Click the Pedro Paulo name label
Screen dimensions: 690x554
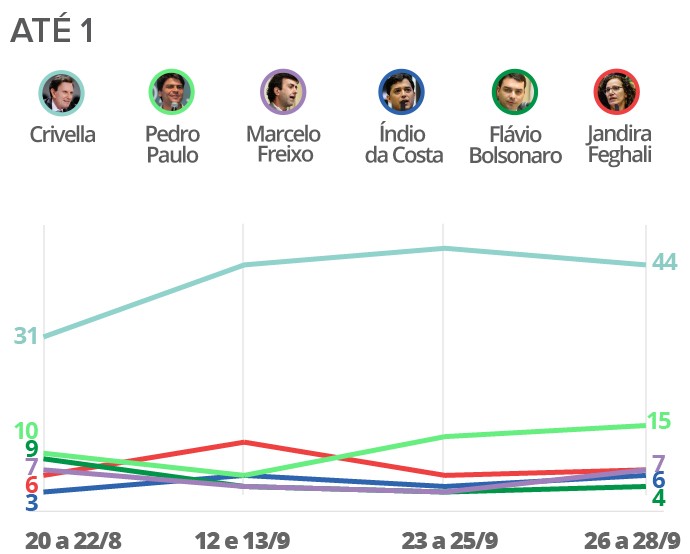[172, 144]
